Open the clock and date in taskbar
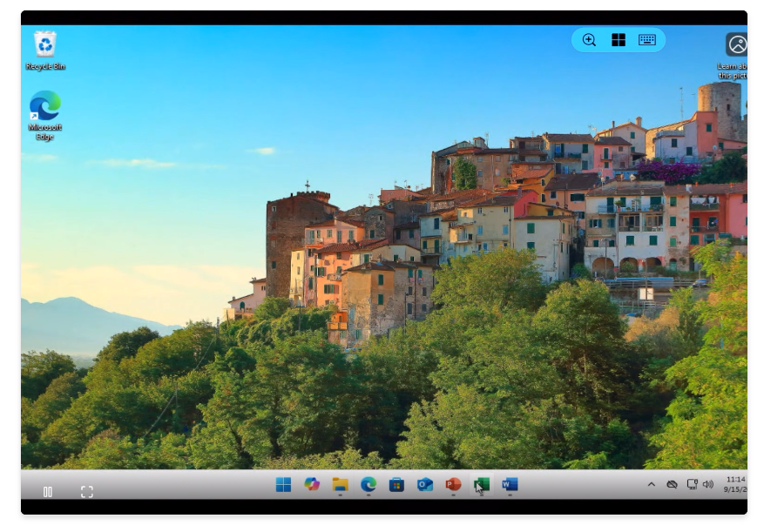 point(734,484)
